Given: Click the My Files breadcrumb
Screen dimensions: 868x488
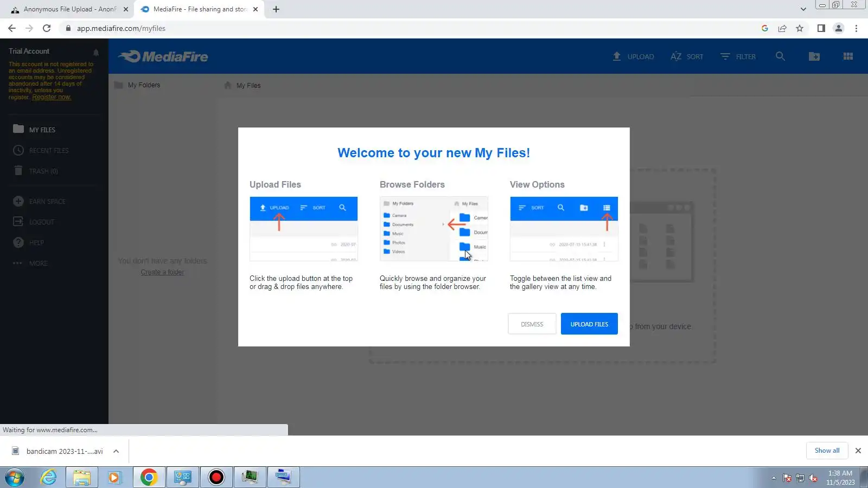Looking at the screenshot, I should click(242, 85).
